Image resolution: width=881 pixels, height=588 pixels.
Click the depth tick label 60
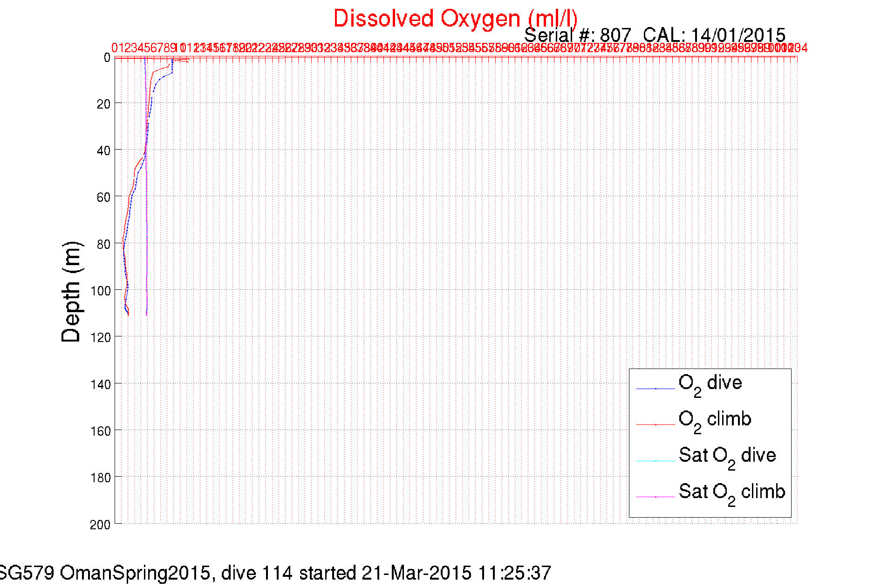pos(103,198)
